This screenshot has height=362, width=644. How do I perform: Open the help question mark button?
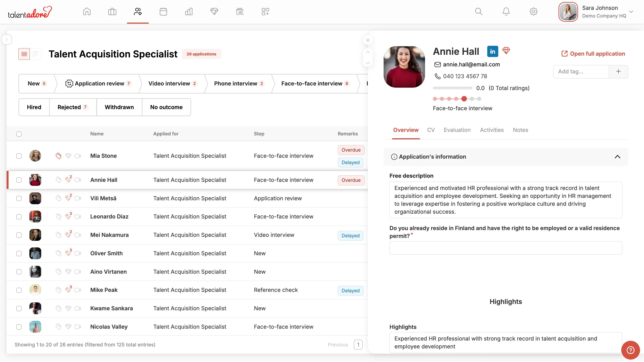click(x=630, y=350)
